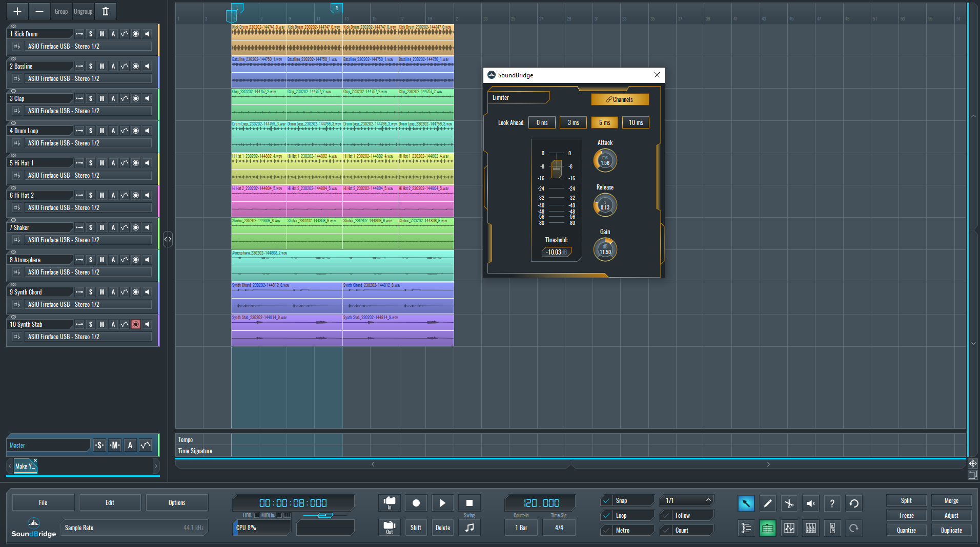Click the tempo display 120.000
980x547 pixels.
(x=541, y=503)
